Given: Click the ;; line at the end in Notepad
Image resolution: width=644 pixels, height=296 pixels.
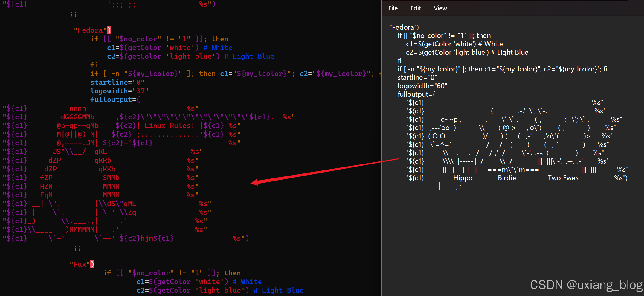Looking at the screenshot, I should (x=459, y=187).
